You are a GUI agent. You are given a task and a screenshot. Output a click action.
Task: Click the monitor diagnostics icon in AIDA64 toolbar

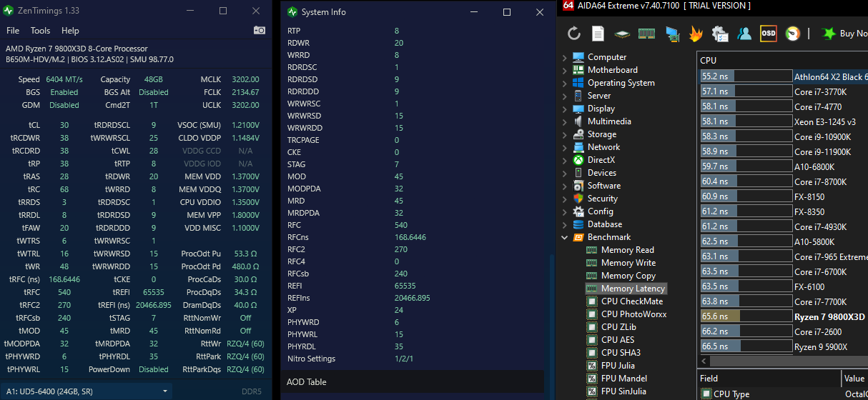tap(671, 33)
